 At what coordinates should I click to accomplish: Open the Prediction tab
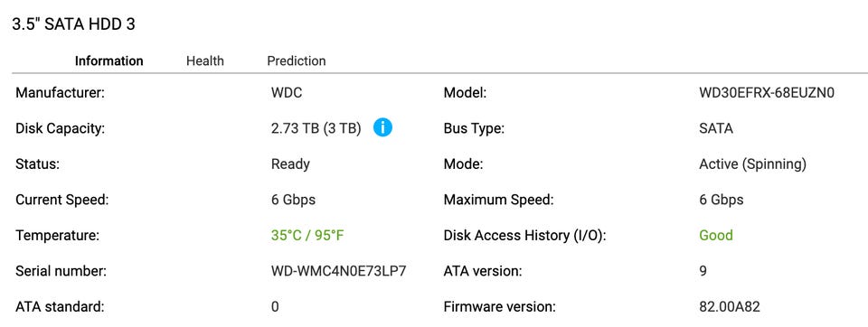click(x=297, y=61)
